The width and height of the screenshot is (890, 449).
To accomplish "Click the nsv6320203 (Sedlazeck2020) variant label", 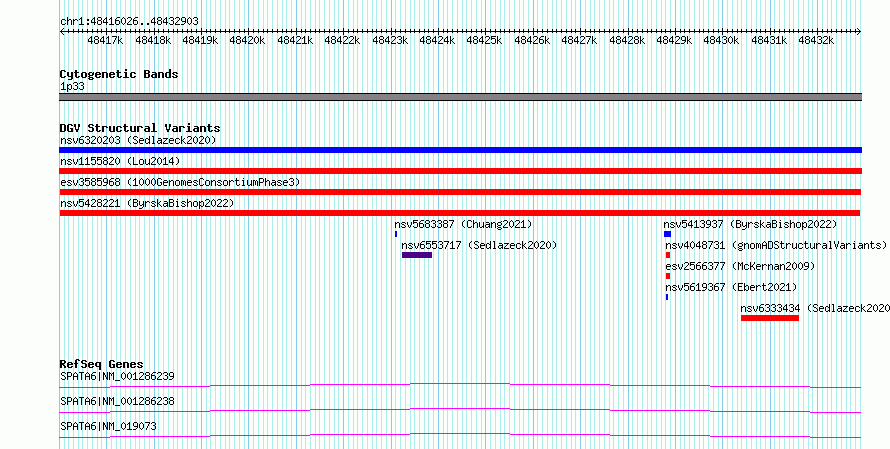I will (x=138, y=140).
